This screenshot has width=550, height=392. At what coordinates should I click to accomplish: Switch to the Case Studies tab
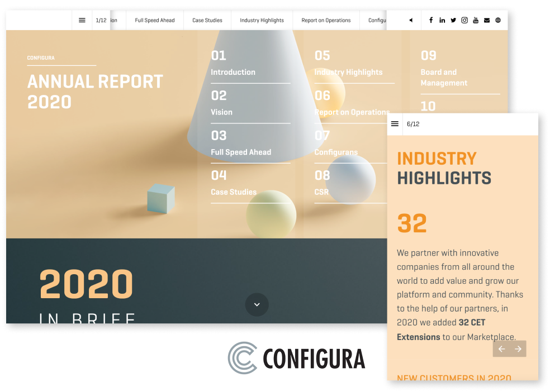click(207, 20)
